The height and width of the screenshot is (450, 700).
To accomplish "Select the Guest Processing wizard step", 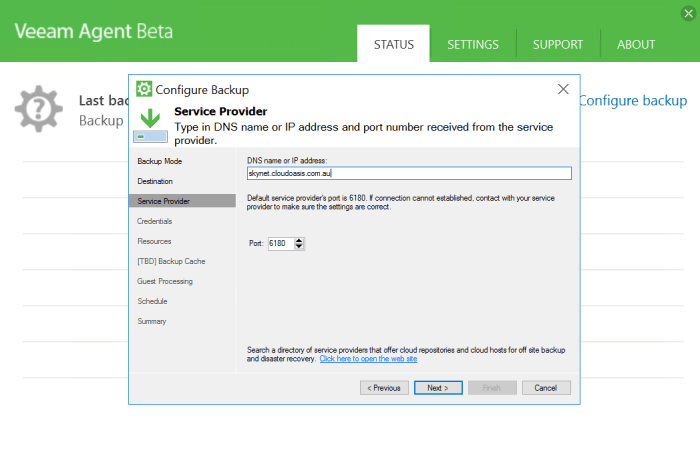I will (165, 281).
